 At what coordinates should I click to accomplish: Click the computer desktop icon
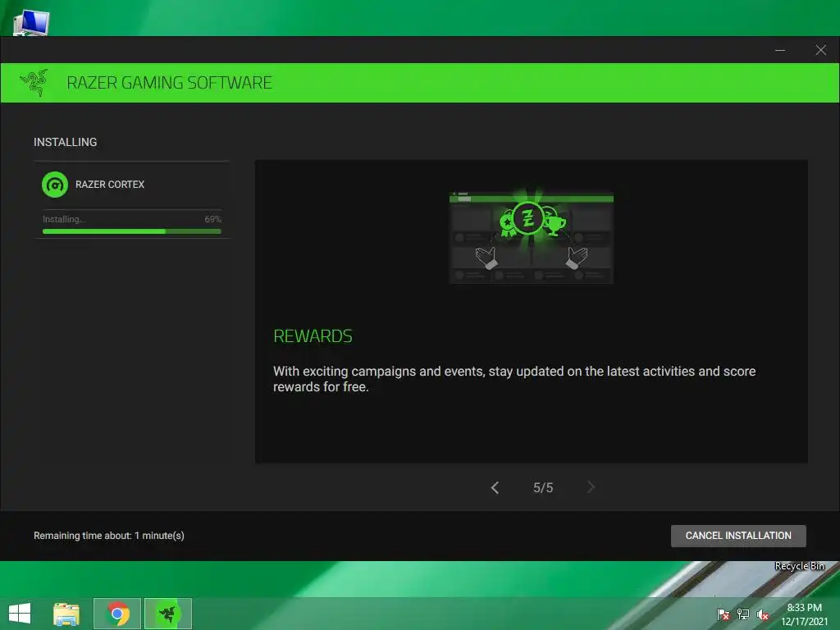[31, 22]
